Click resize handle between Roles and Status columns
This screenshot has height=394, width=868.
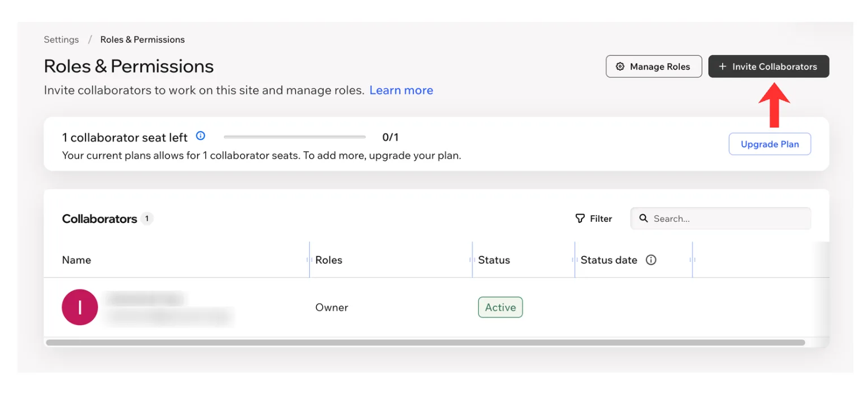pyautogui.click(x=472, y=260)
